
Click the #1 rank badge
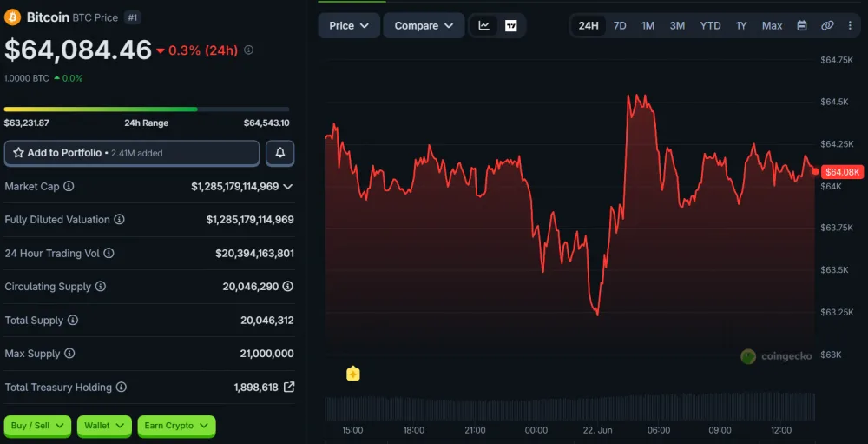[132, 17]
